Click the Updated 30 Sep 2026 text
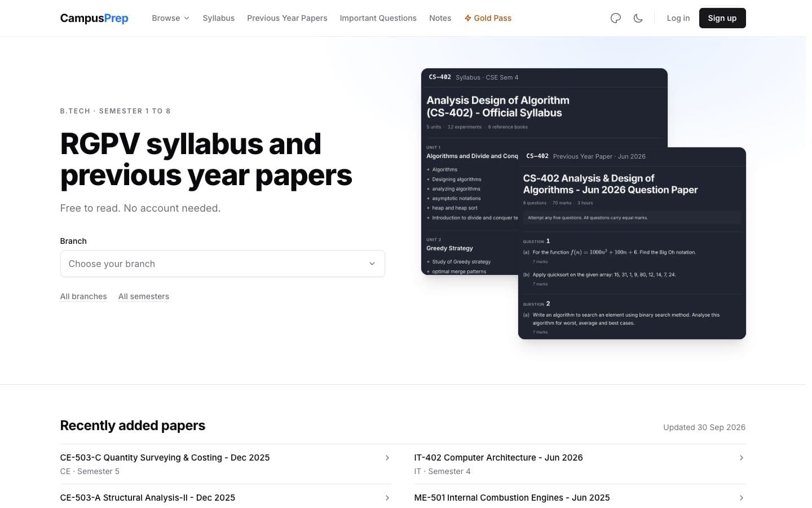This screenshot has width=812, height=508. pos(704,427)
